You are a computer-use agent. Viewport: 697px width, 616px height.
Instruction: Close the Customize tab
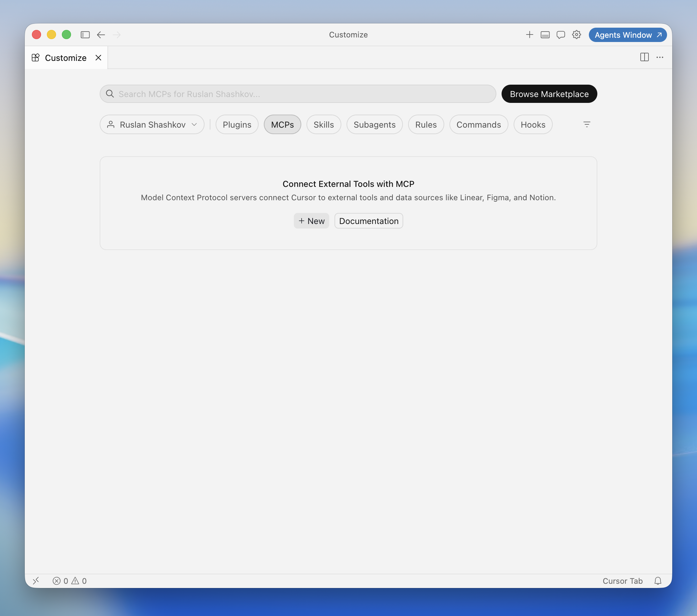click(98, 58)
